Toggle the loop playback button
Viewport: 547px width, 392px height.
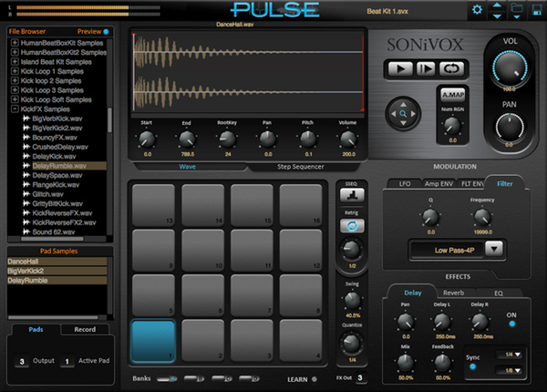click(449, 68)
